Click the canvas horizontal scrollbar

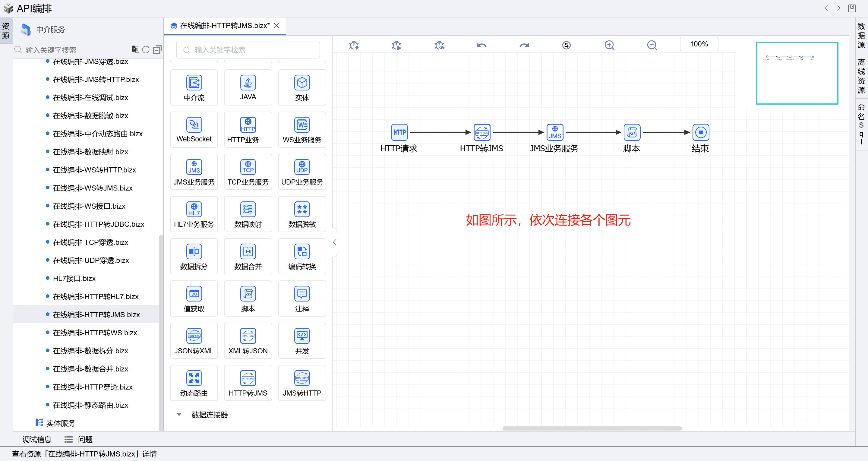592,428
